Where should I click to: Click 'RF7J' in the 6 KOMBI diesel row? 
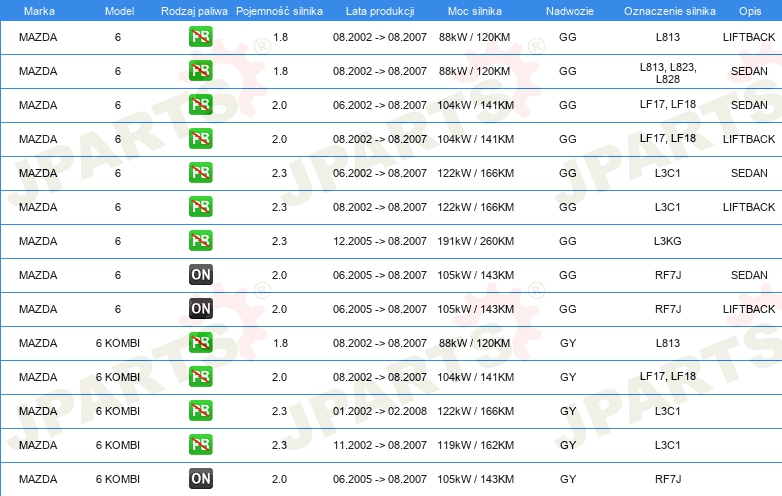point(668,479)
